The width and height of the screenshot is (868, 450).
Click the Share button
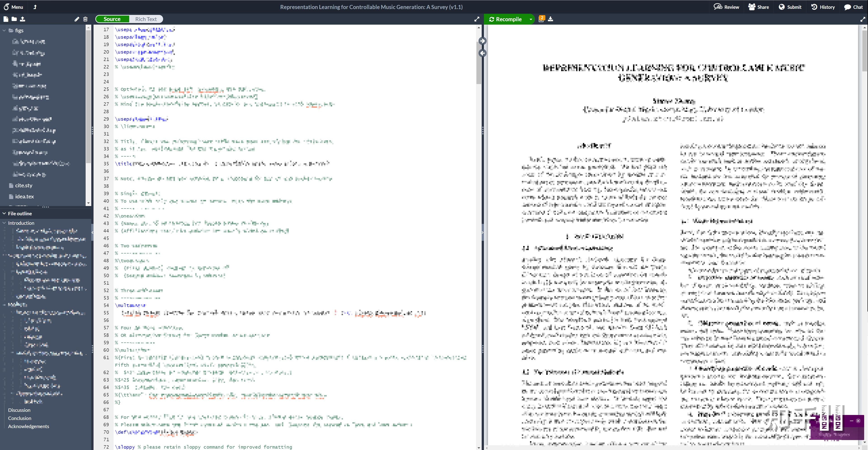(758, 7)
